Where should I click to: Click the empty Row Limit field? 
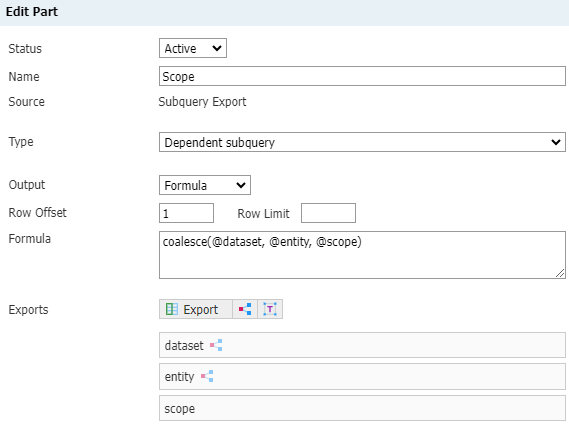[328, 213]
